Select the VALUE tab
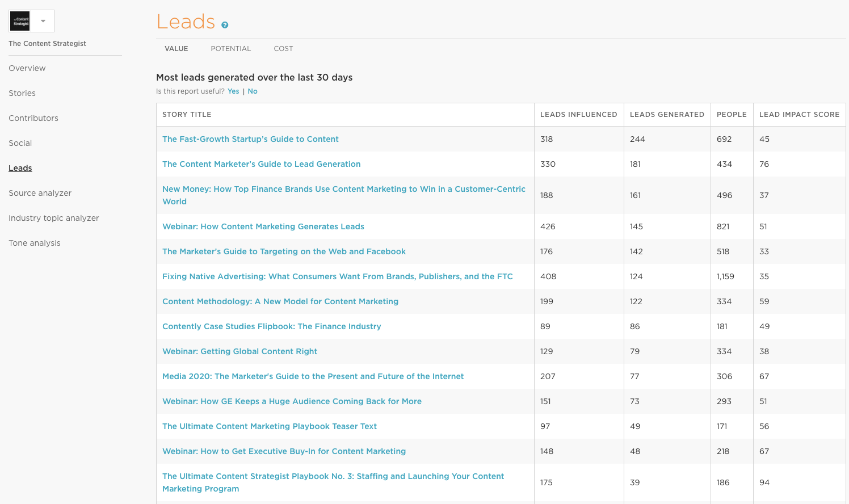 point(176,49)
